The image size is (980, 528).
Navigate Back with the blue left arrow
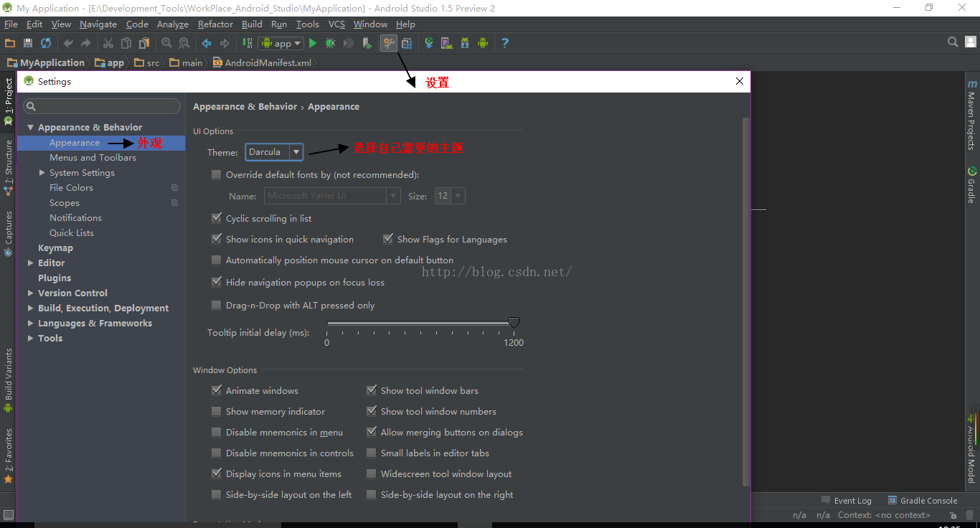[x=207, y=43]
